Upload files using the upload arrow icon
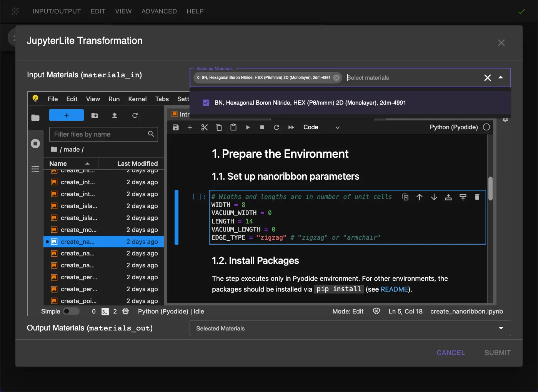Screen dimensions: 538x392 (114, 115)
